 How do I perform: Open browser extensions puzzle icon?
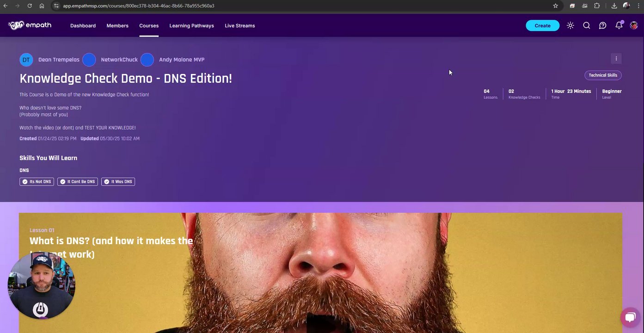click(x=597, y=6)
